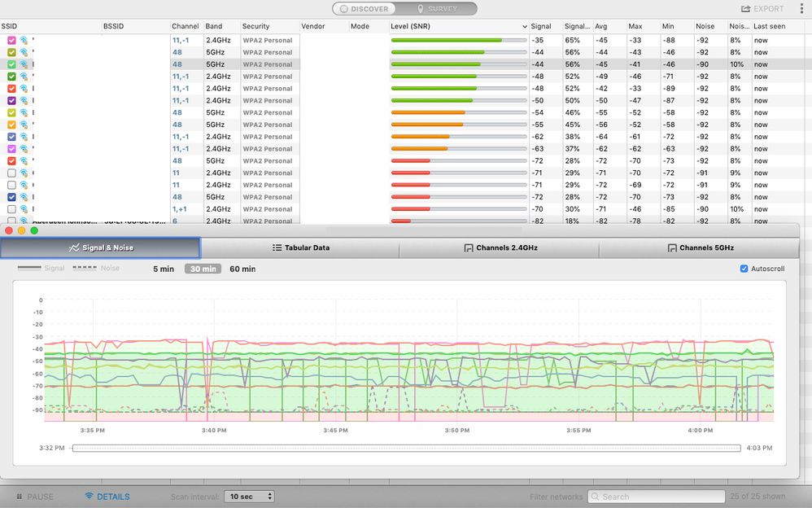
Task: Click the Export share icon
Action: click(745, 9)
